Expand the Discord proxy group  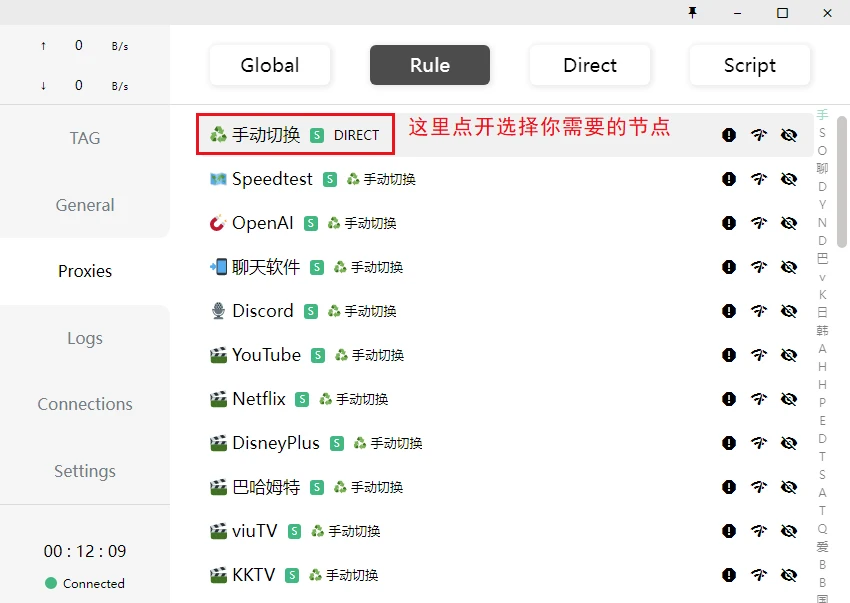coord(504,311)
